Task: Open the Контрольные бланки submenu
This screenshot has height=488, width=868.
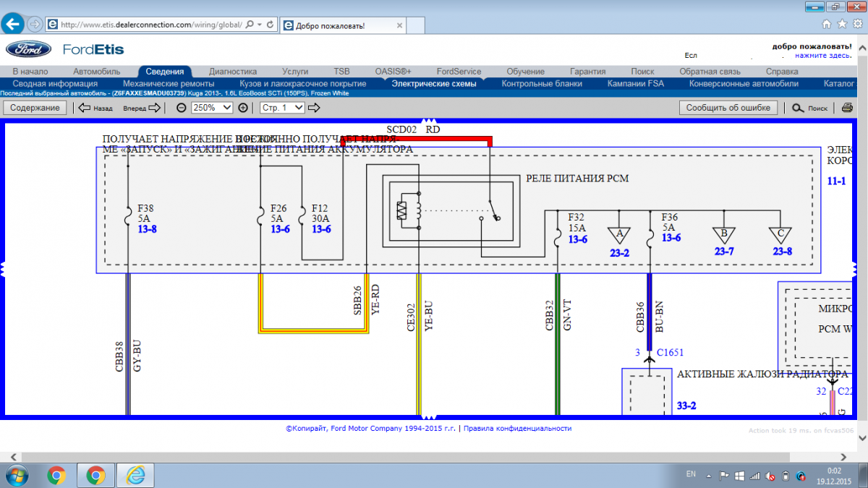Action: pyautogui.click(x=542, y=84)
